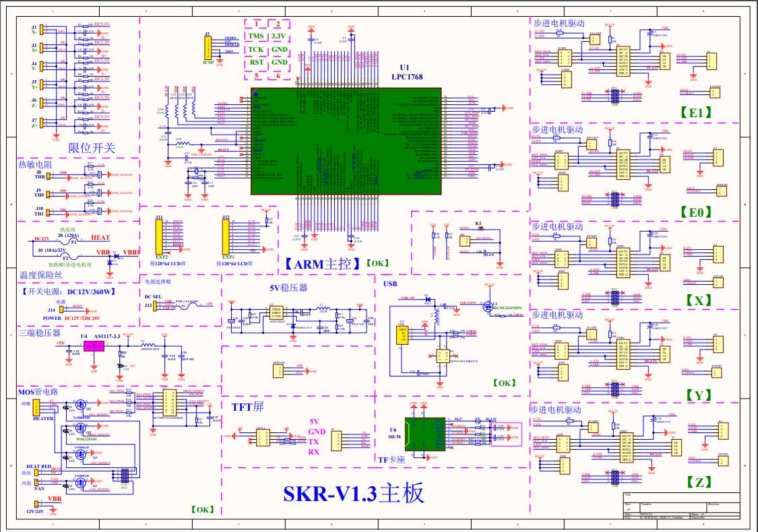
Task: Click the J2 ICSP header symbol
Action: (208, 48)
